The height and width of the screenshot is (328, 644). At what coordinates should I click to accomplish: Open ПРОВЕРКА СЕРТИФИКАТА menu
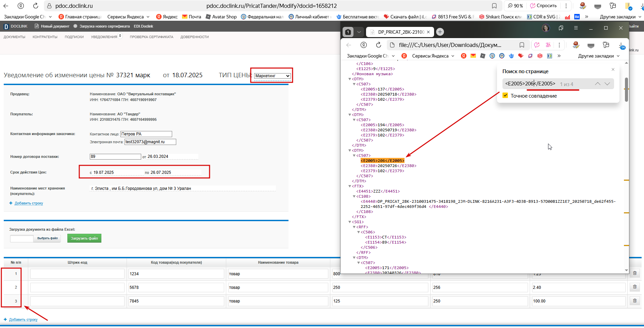(151, 37)
